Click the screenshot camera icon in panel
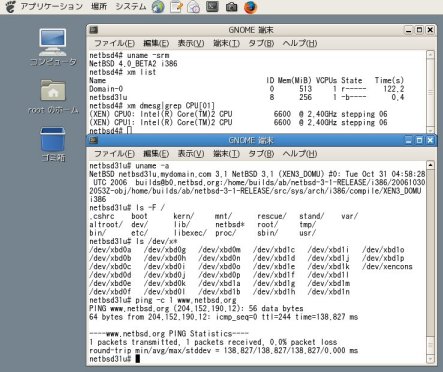 coord(231,7)
